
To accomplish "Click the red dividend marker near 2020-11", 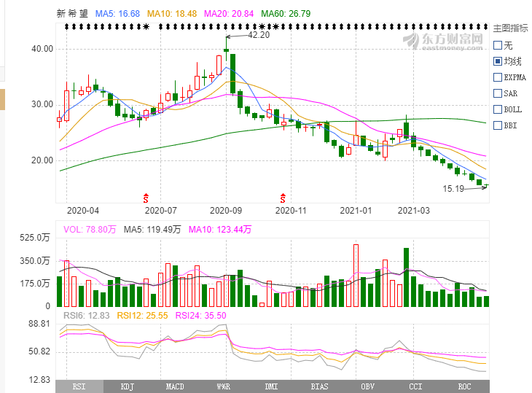I will [x=283, y=198].
